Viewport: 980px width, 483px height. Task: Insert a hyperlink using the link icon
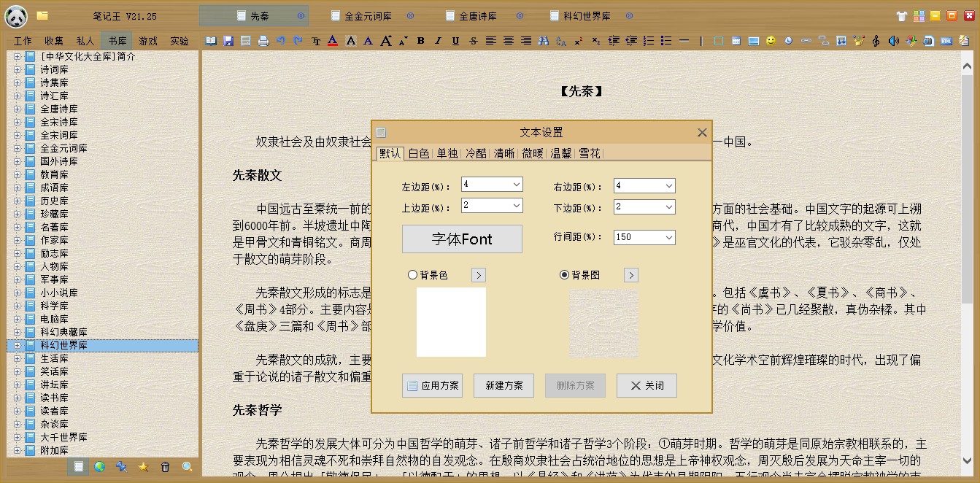[806, 42]
